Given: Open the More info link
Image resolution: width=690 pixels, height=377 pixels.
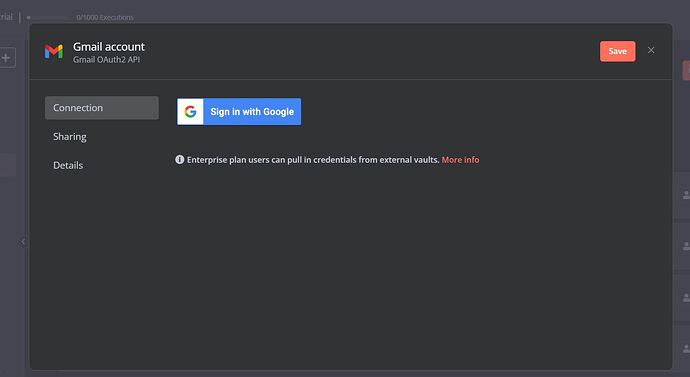Looking at the screenshot, I should click(460, 160).
